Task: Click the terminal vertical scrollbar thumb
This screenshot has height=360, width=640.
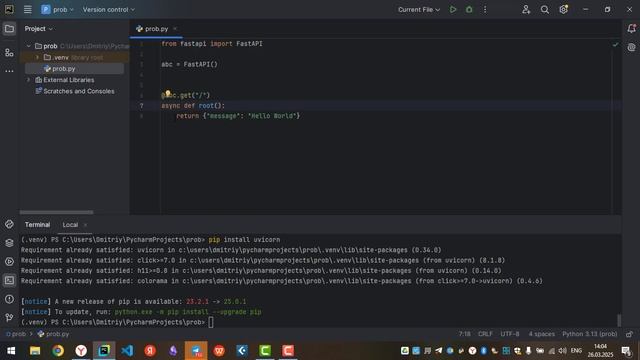Action: tap(619, 320)
